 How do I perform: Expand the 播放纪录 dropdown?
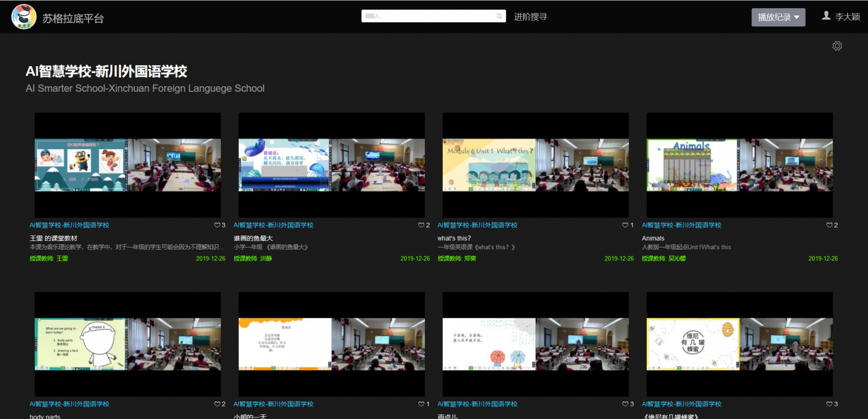coord(778,17)
